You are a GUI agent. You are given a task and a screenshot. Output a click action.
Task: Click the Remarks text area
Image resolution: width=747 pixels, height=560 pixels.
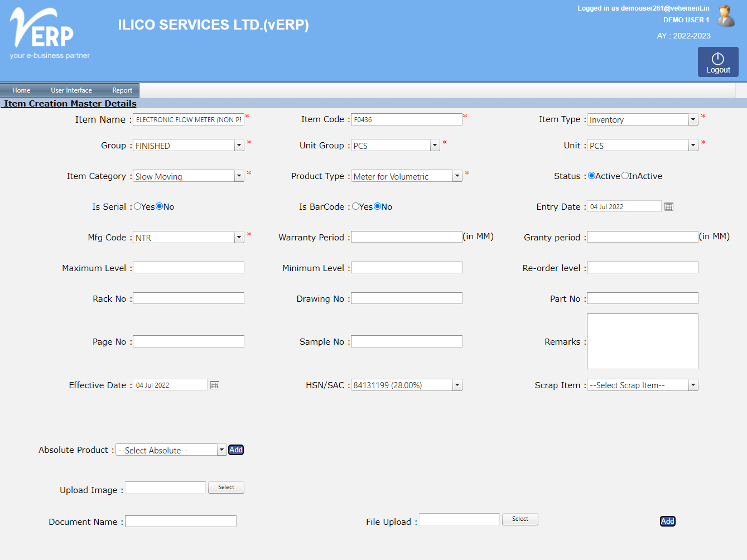click(643, 341)
